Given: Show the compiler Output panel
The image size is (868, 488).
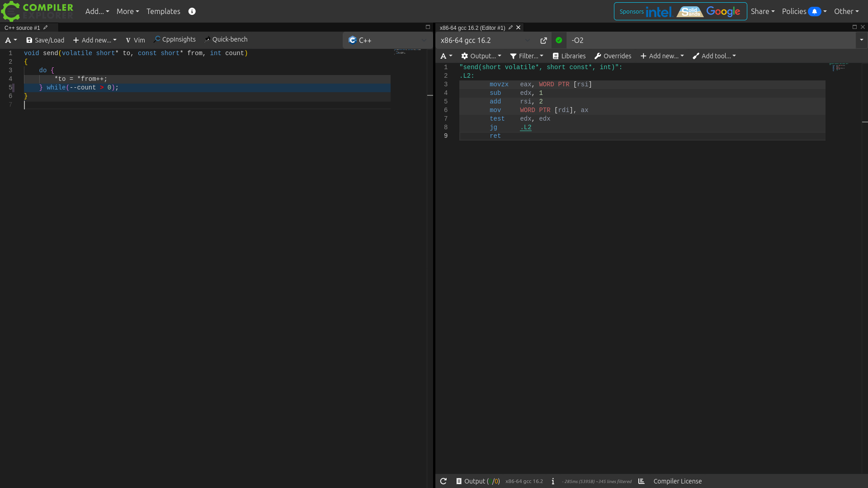Looking at the screenshot, I should pos(478,481).
